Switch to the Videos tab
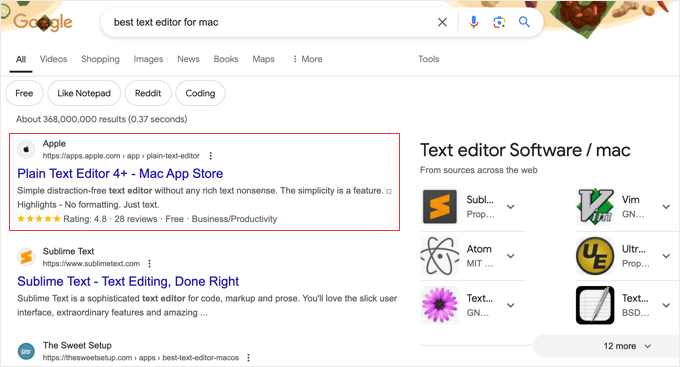680x367 pixels. click(x=53, y=59)
